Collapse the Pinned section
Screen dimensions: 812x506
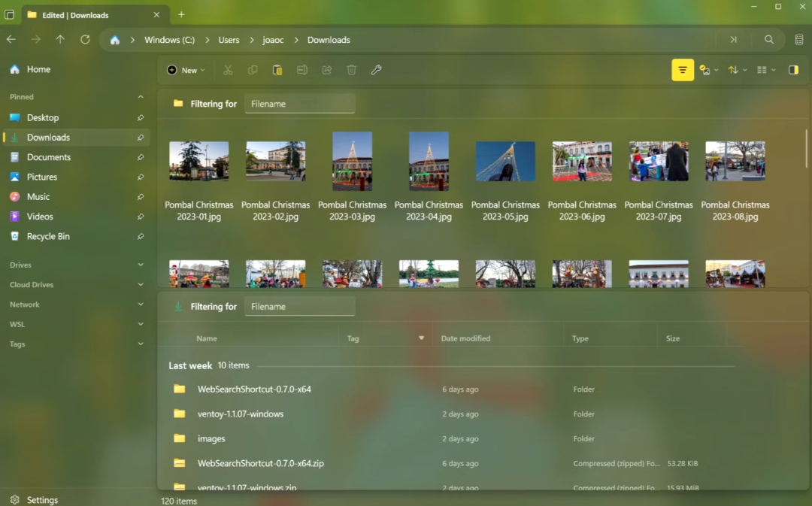click(141, 97)
